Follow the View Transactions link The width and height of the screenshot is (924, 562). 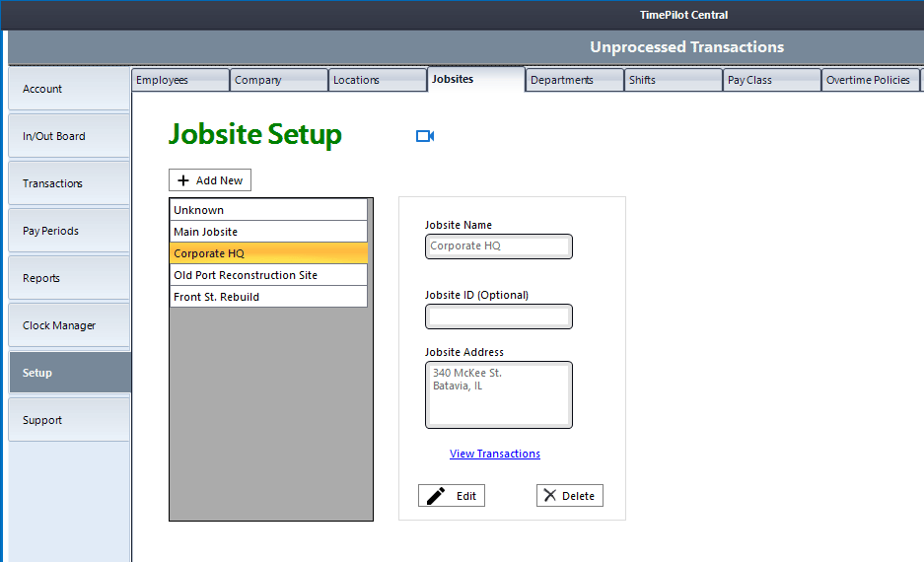point(495,454)
